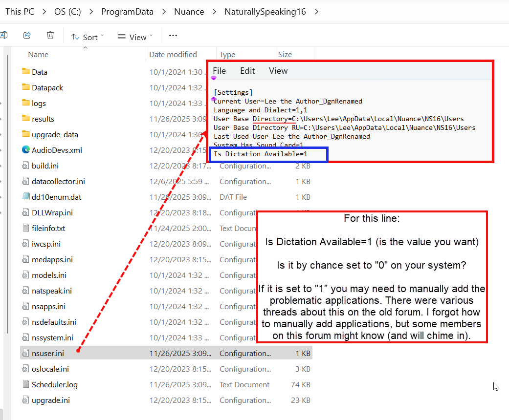Open the Notepad Edit menu
This screenshot has width=509, height=420.
247,71
